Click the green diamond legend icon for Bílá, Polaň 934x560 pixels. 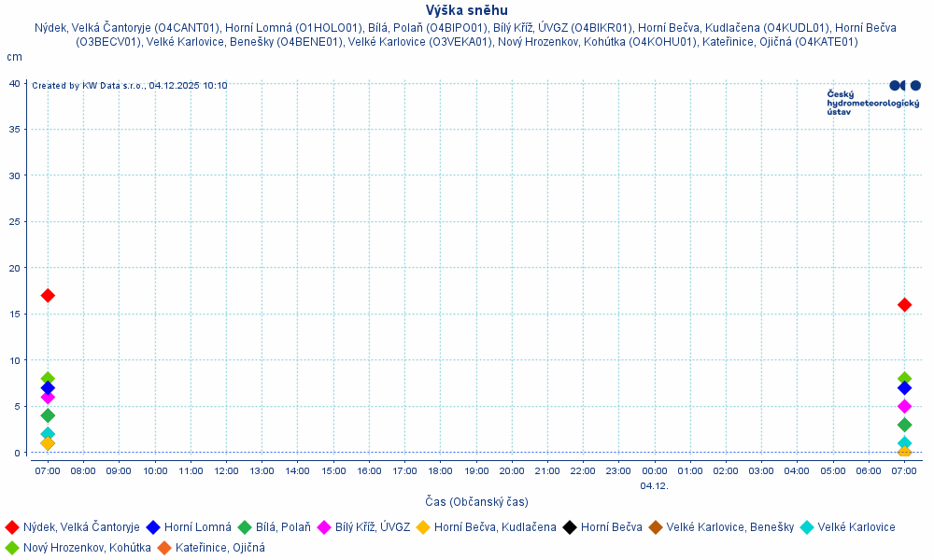[x=245, y=527]
